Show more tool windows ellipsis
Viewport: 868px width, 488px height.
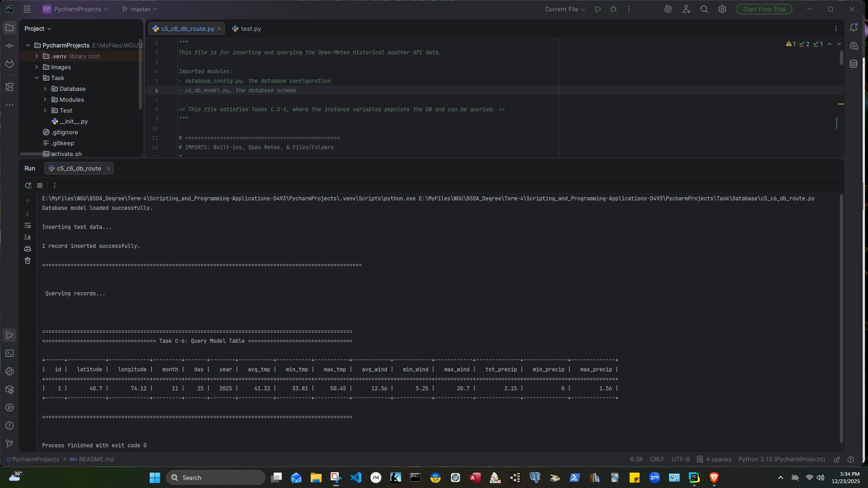point(9,105)
